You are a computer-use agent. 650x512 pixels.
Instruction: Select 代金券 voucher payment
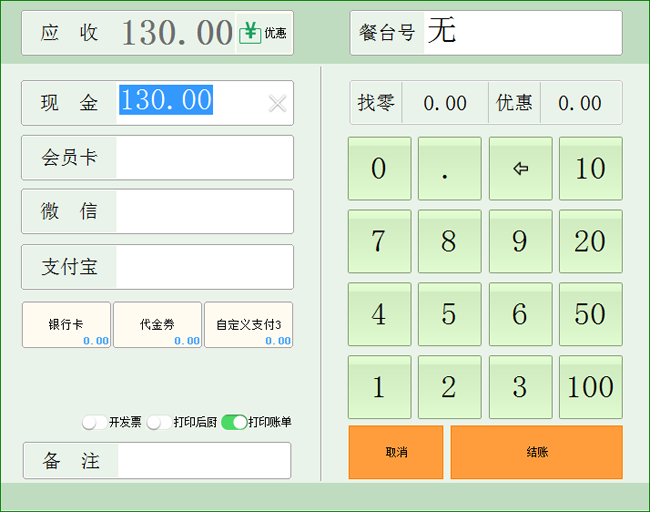pyautogui.click(x=157, y=325)
